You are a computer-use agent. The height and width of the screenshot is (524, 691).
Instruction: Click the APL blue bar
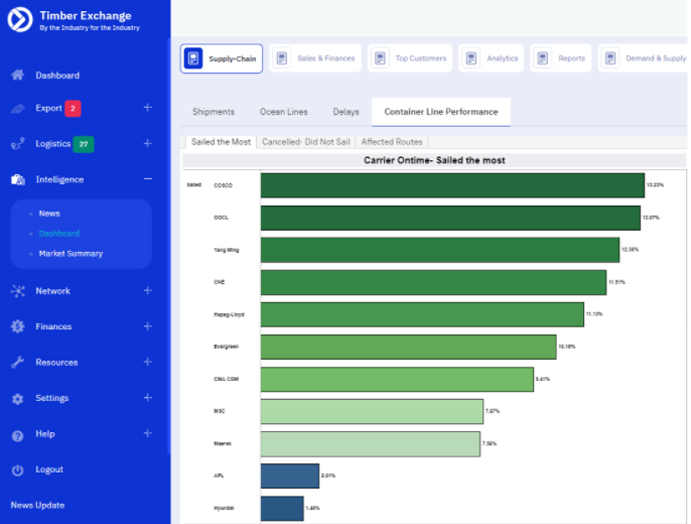(290, 476)
